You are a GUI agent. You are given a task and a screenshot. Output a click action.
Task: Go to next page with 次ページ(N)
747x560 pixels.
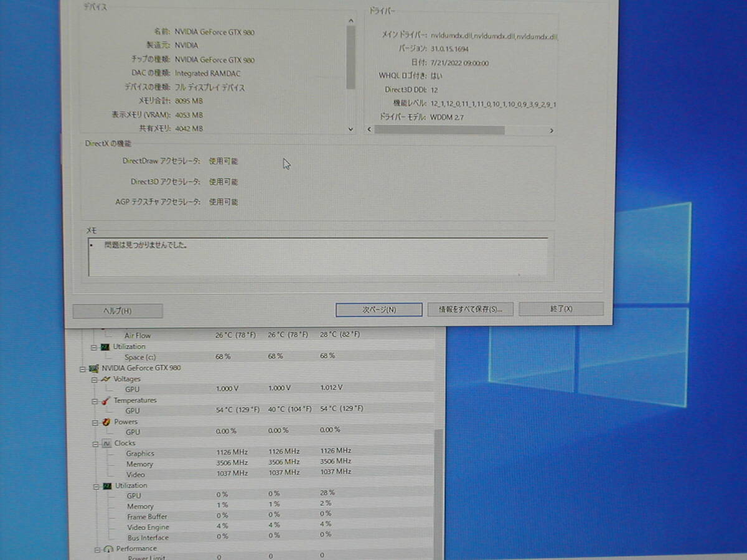coord(379,309)
